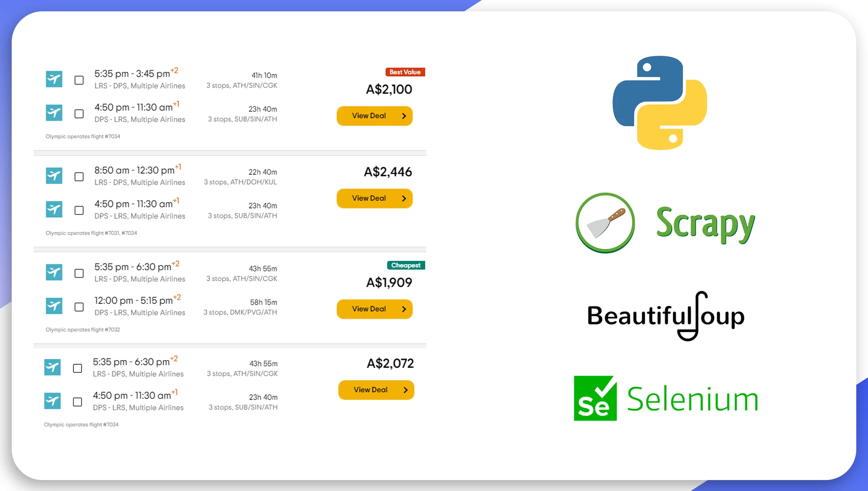Screen dimensions: 868x491
Task: Tick checkbox for A$2,072 return 4:50 pm flight
Action: coord(77,402)
